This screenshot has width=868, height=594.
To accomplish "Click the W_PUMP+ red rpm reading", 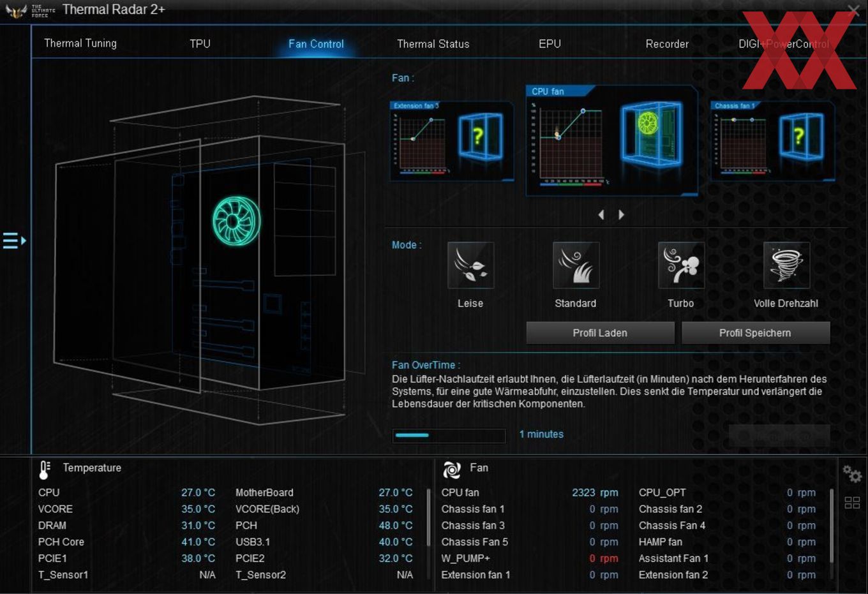I will pyautogui.click(x=604, y=558).
